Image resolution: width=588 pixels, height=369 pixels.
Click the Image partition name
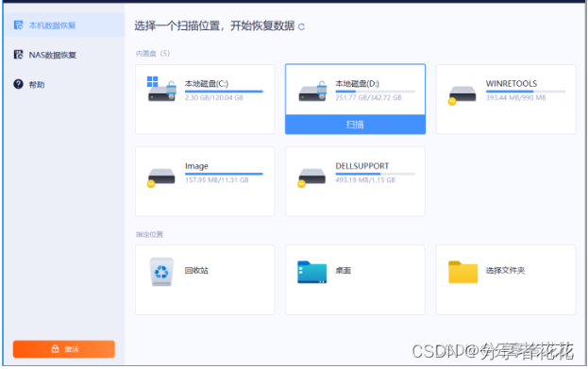coord(196,166)
